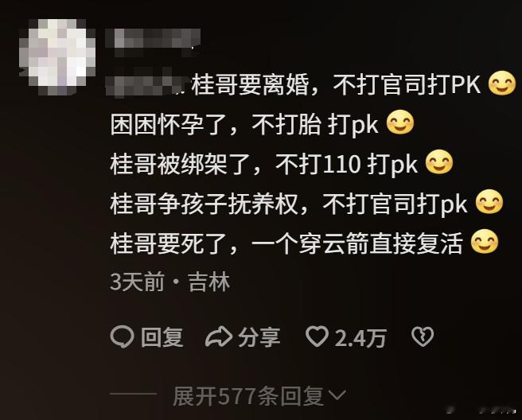
Task: Click the 分享 text label
Action: tap(259, 337)
